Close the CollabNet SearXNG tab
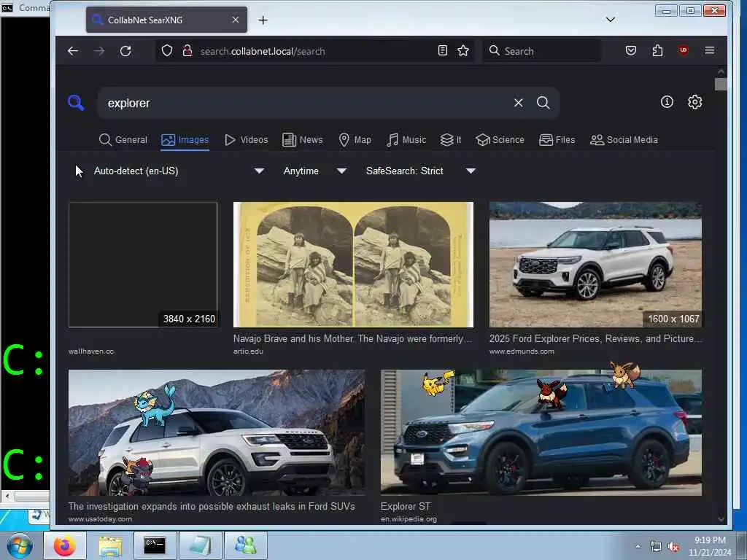 point(236,20)
